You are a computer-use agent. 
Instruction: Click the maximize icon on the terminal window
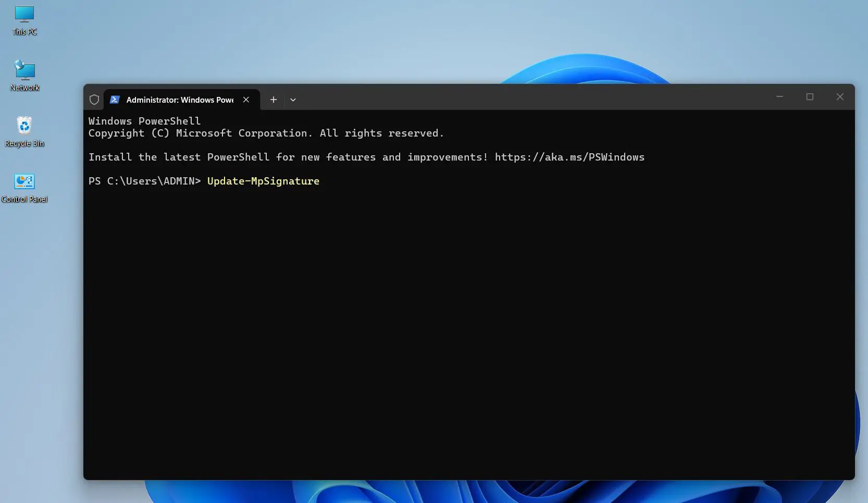click(810, 96)
